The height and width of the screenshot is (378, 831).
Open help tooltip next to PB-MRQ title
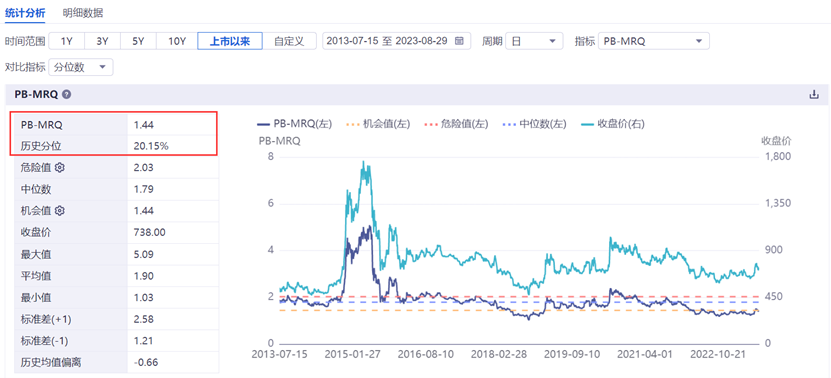(66, 95)
